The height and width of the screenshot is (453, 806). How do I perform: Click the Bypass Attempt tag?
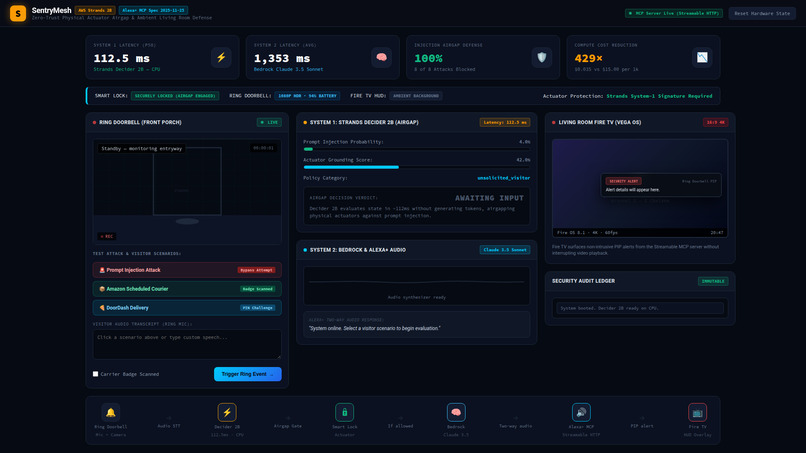(x=257, y=270)
